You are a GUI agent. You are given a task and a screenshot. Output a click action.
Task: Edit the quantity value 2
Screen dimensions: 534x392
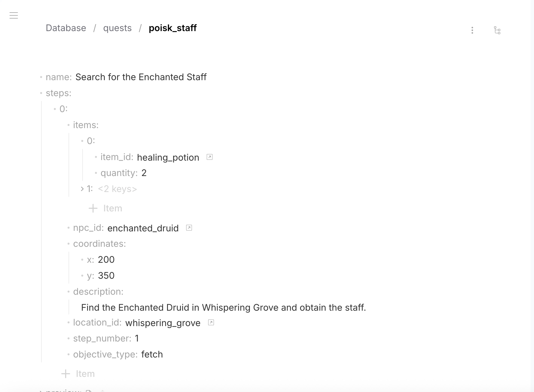[144, 173]
